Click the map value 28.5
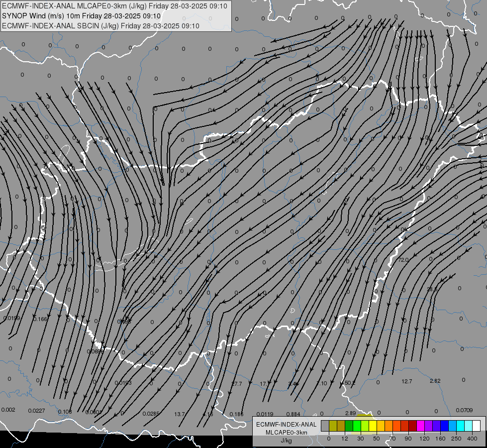 click(432, 289)
